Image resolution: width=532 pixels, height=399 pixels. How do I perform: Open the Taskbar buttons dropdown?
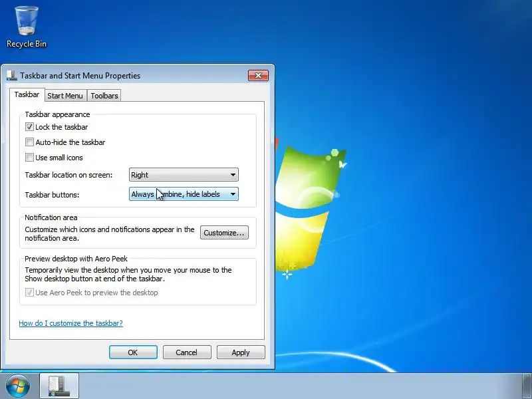pos(184,194)
